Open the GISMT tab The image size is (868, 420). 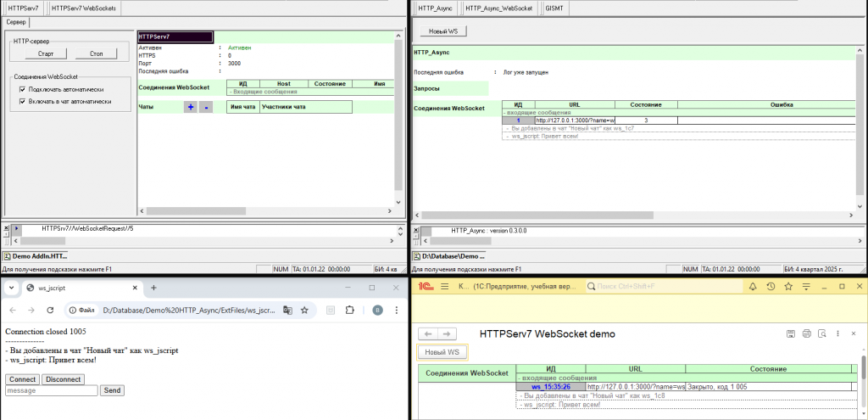pyautogui.click(x=554, y=8)
